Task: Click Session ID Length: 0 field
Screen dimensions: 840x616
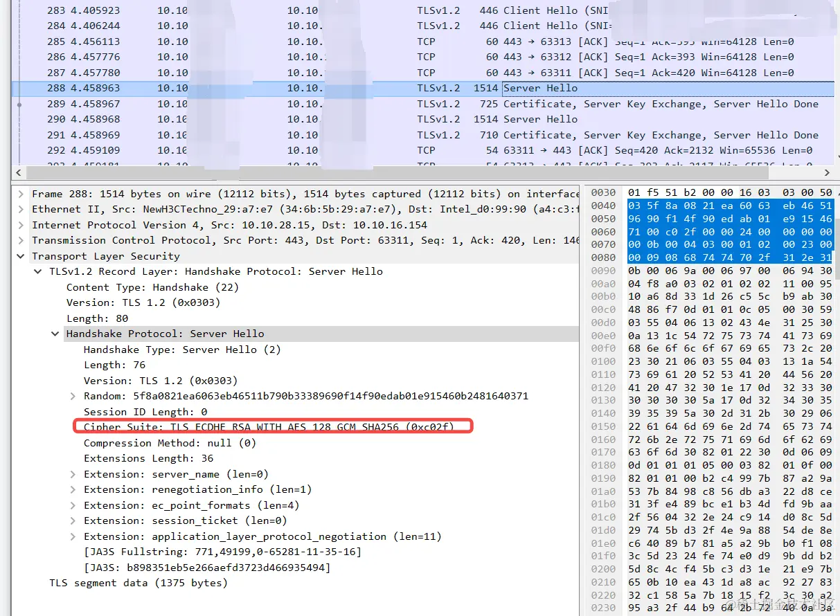Action: [145, 412]
